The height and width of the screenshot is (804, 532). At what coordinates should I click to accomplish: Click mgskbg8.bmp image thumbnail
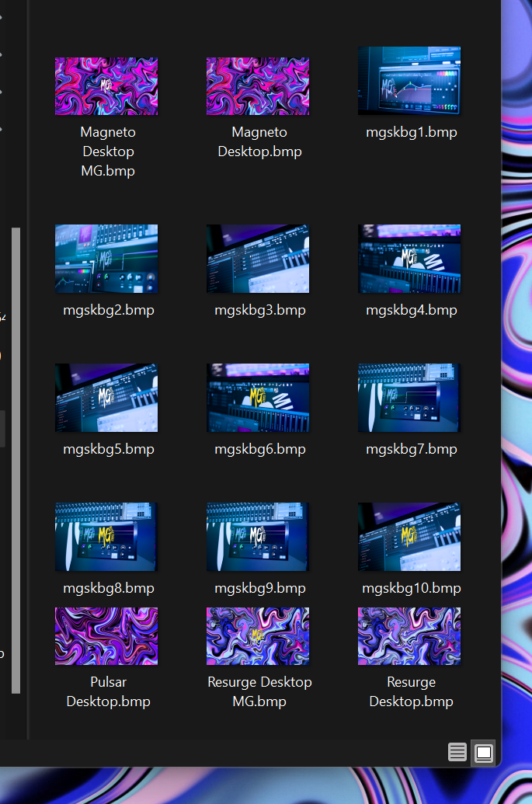(x=106, y=537)
